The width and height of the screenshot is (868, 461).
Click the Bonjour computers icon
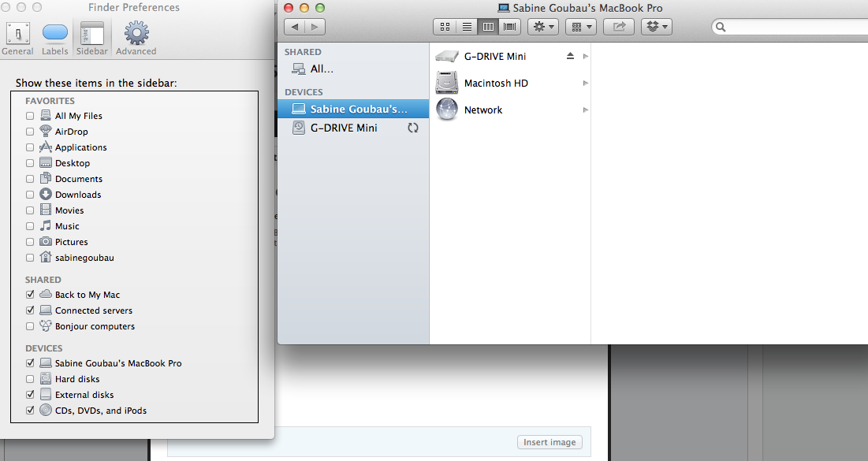(46, 326)
